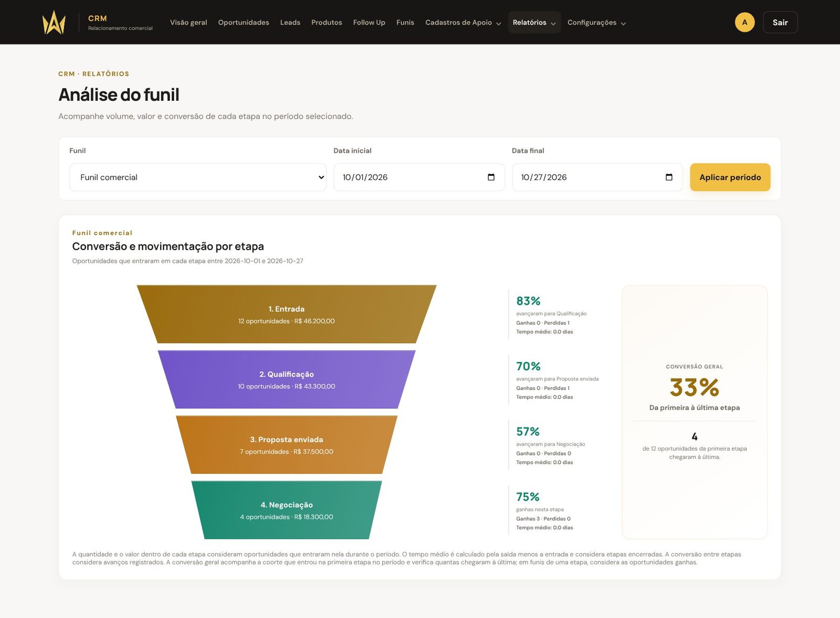Open calendar picker for Data final
The width and height of the screenshot is (840, 618).
[x=669, y=177]
